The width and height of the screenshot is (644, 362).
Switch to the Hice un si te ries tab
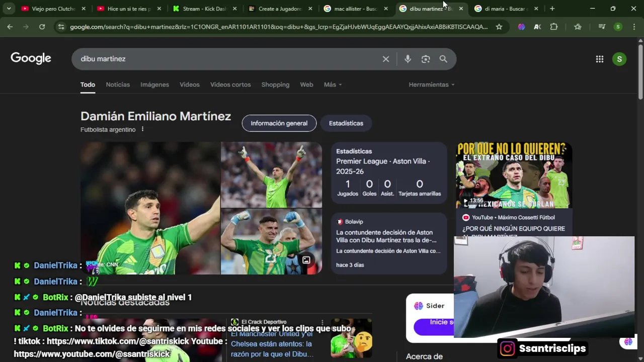coord(129,9)
